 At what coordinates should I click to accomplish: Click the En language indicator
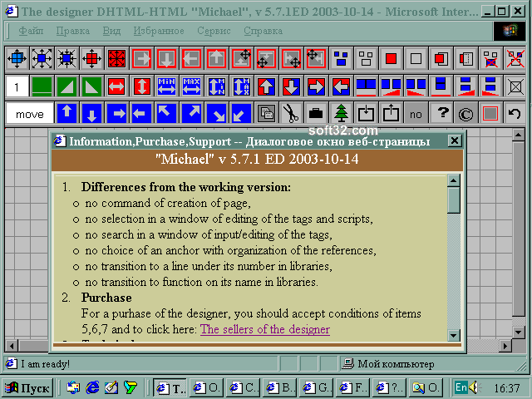click(x=461, y=387)
